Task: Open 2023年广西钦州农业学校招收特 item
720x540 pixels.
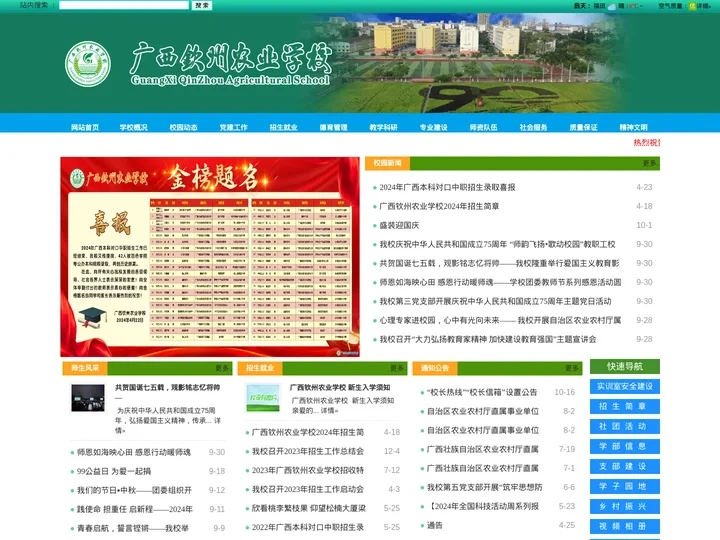Action: (x=308, y=471)
